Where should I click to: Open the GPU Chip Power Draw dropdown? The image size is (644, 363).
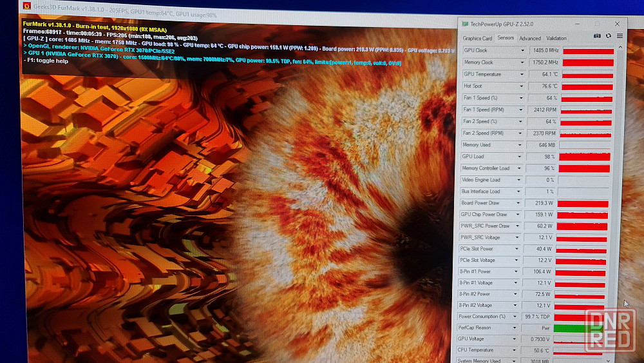point(517,214)
